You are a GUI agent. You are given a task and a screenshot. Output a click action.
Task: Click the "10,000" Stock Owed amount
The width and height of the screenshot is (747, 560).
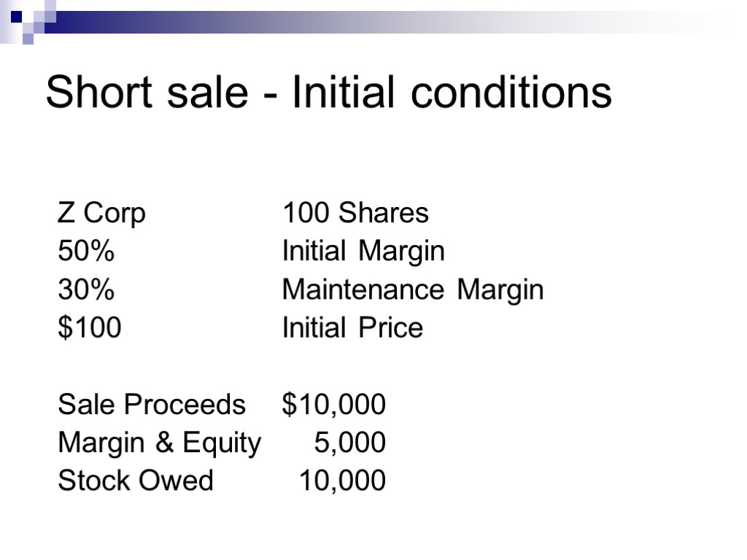tap(342, 481)
